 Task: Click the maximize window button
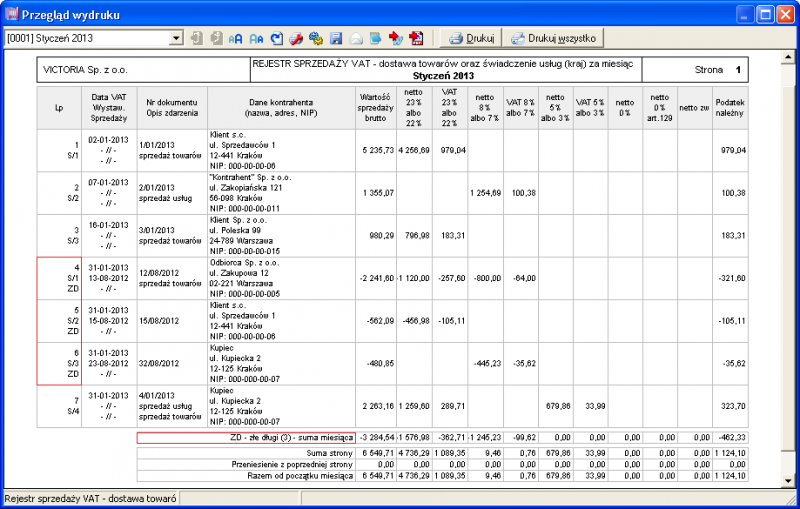[x=765, y=14]
